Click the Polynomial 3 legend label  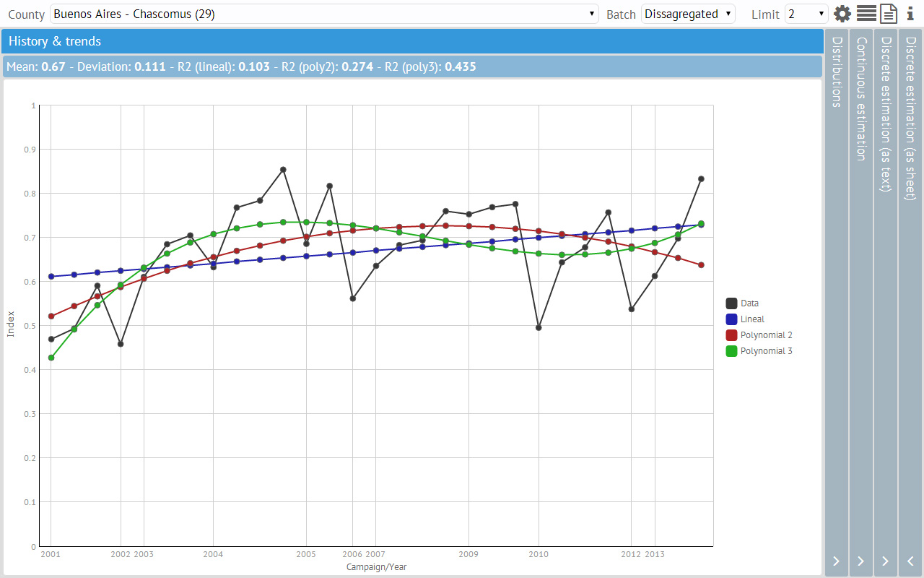[x=767, y=351]
